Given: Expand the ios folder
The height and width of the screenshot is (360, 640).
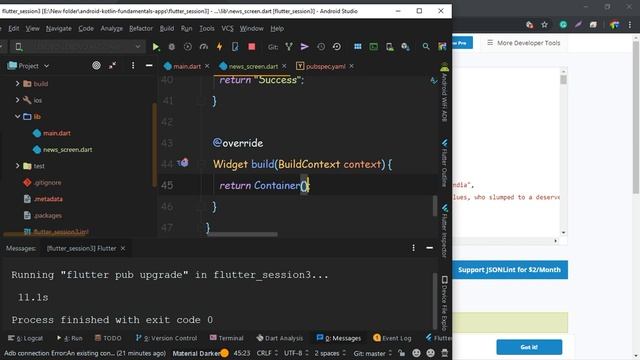Looking at the screenshot, I should pyautogui.click(x=18, y=100).
